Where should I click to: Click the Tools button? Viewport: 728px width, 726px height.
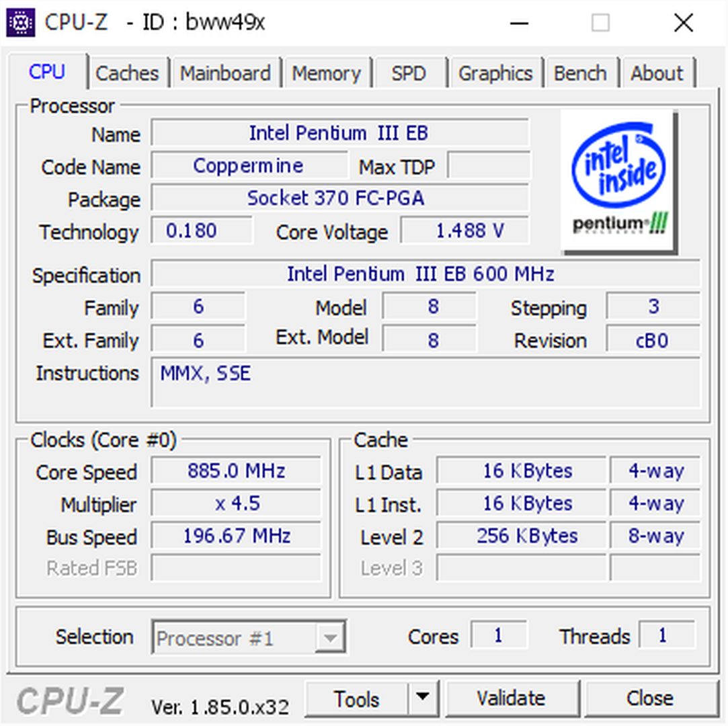click(x=357, y=698)
